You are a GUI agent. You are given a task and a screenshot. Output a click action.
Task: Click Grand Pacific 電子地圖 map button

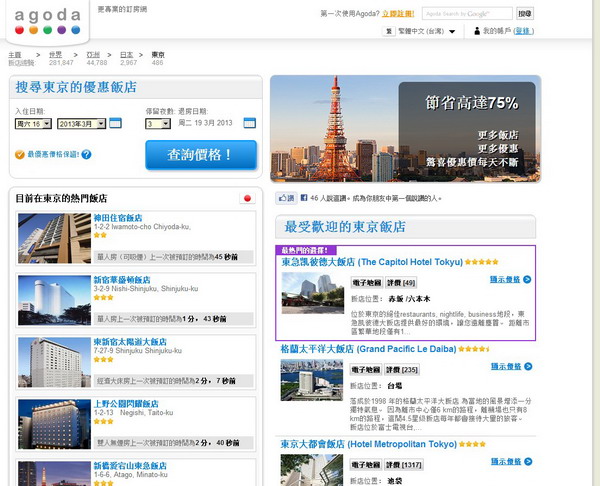tap(366, 370)
